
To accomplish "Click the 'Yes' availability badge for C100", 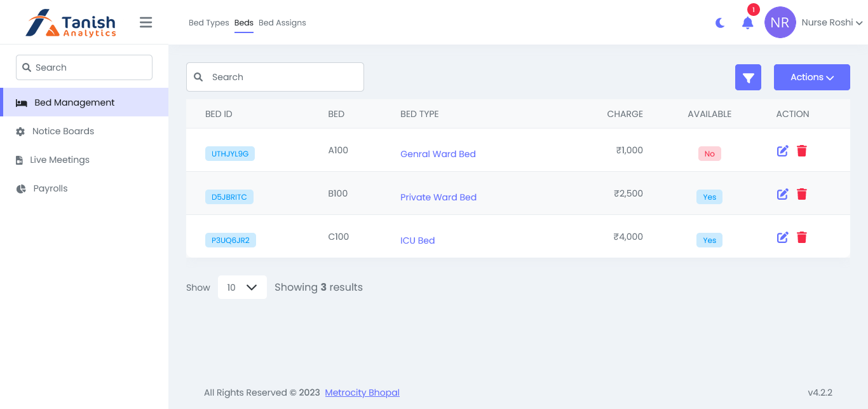I will click(x=709, y=240).
